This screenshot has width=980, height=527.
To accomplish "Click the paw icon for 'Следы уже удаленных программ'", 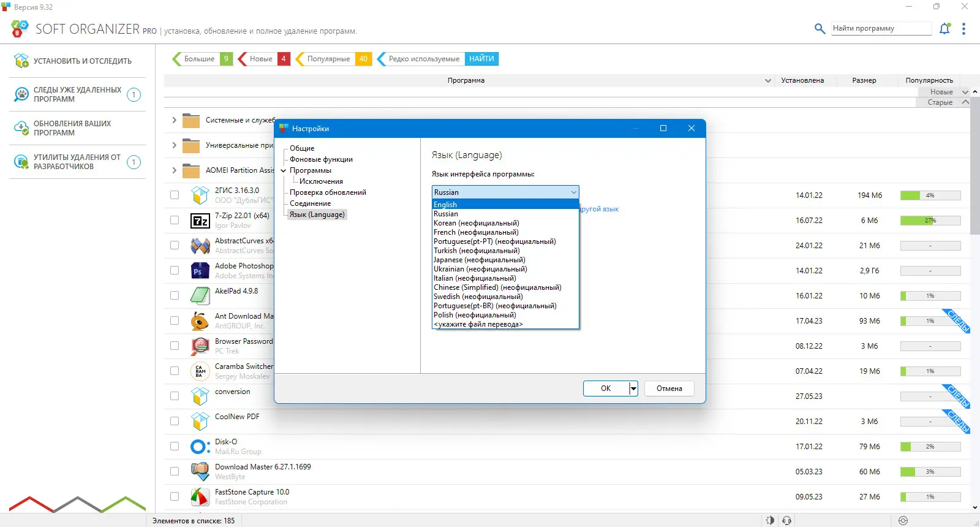I will pos(21,94).
